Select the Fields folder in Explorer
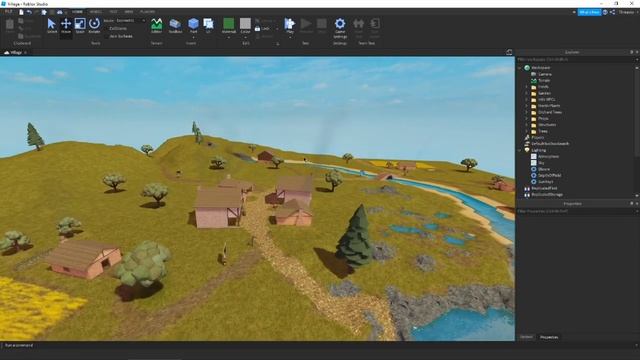The height and width of the screenshot is (360, 640). click(543, 87)
